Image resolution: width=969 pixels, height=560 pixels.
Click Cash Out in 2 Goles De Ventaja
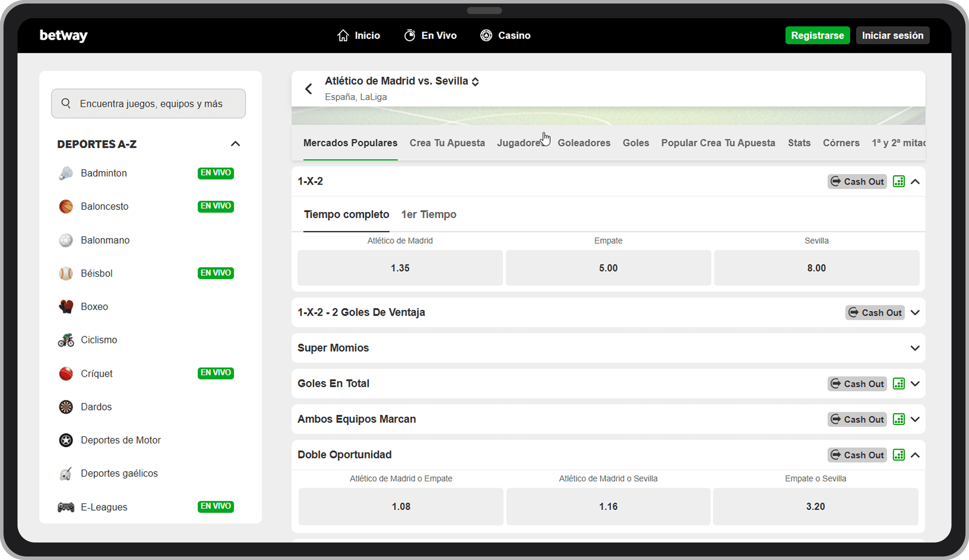pos(875,312)
